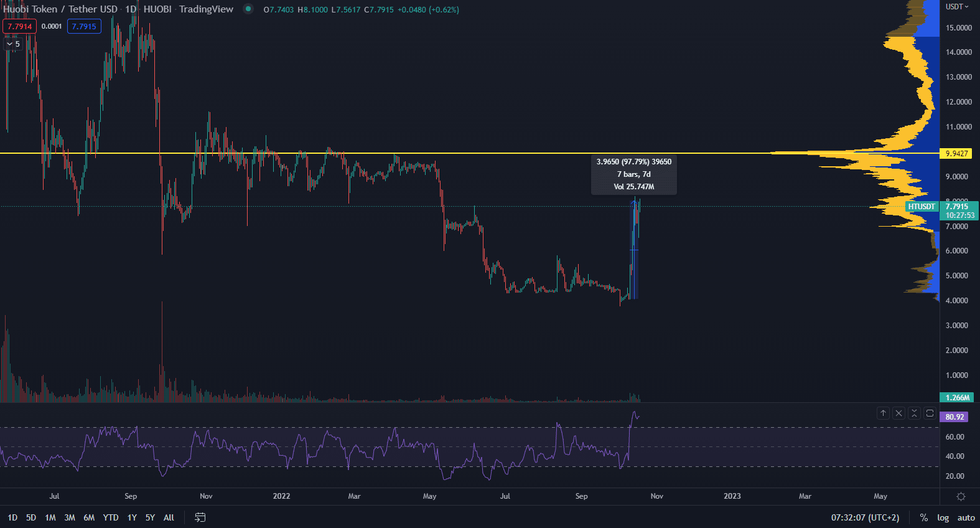This screenshot has height=528, width=980.
Task: Collapse the RSI pane
Action: pyautogui.click(x=914, y=413)
